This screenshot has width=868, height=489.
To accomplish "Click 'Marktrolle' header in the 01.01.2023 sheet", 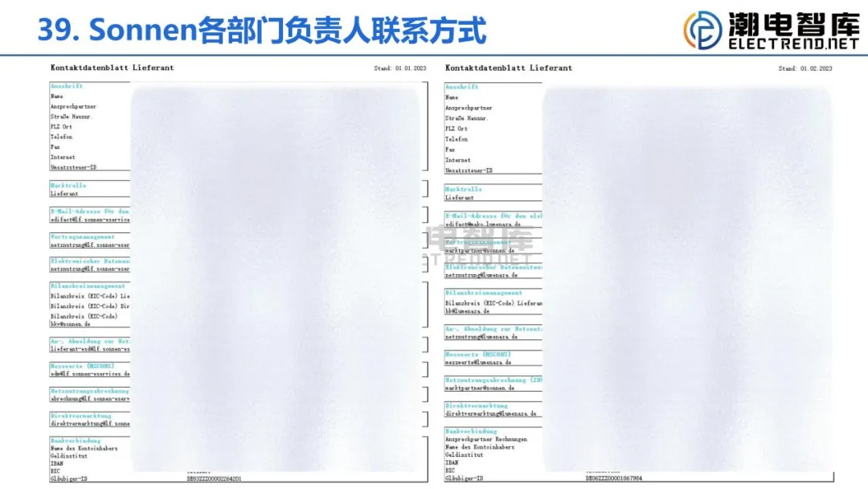I will point(68,186).
